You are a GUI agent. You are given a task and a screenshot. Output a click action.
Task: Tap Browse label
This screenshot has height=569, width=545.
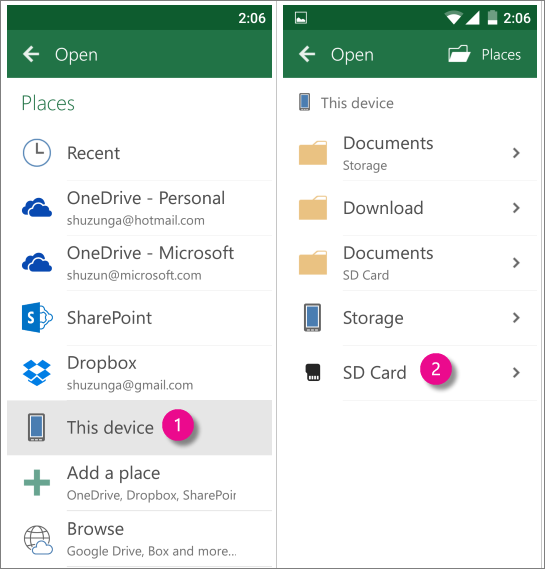95,529
